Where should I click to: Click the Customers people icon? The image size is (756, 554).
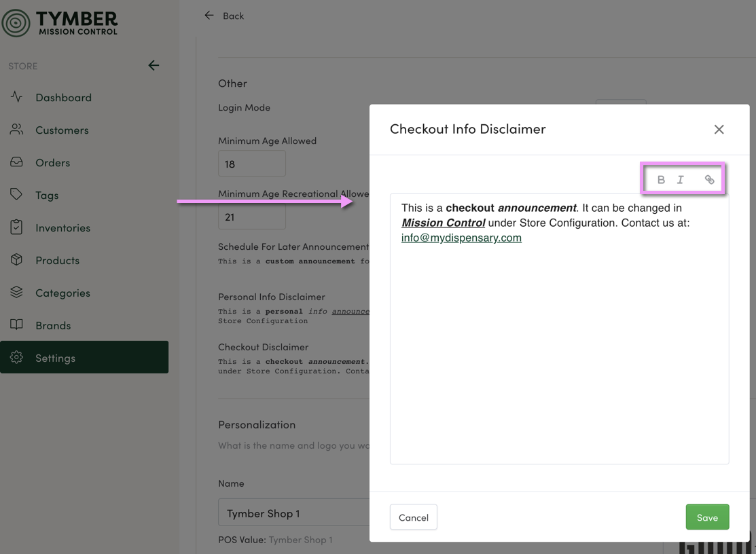click(x=17, y=130)
